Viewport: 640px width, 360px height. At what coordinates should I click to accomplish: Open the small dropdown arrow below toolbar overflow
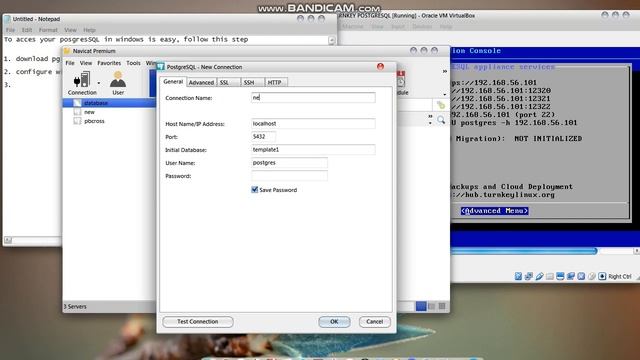click(444, 94)
